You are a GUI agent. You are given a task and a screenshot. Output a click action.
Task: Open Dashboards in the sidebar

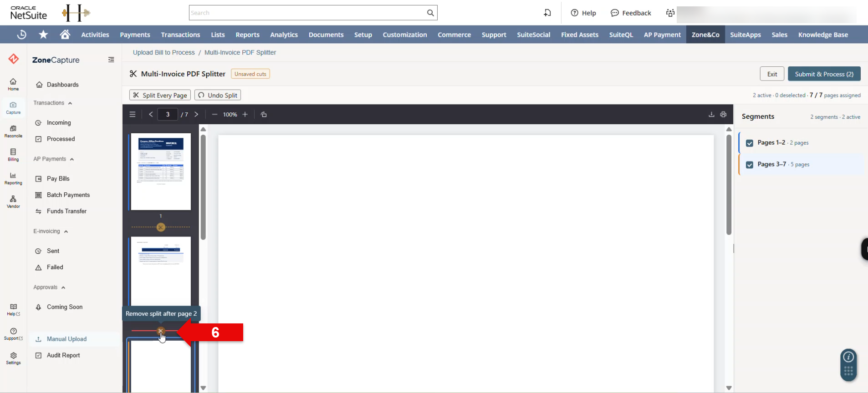(62, 85)
